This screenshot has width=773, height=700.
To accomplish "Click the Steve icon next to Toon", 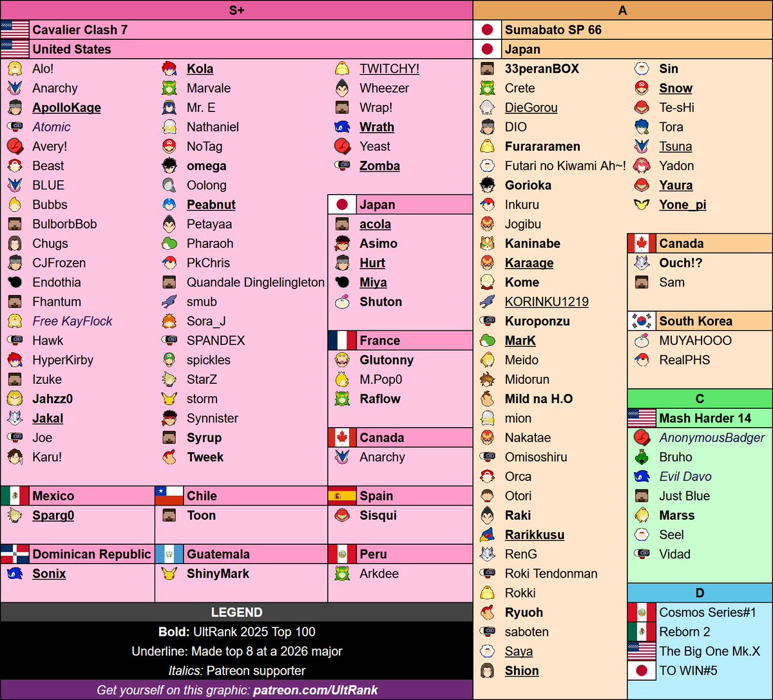I will pos(169,515).
